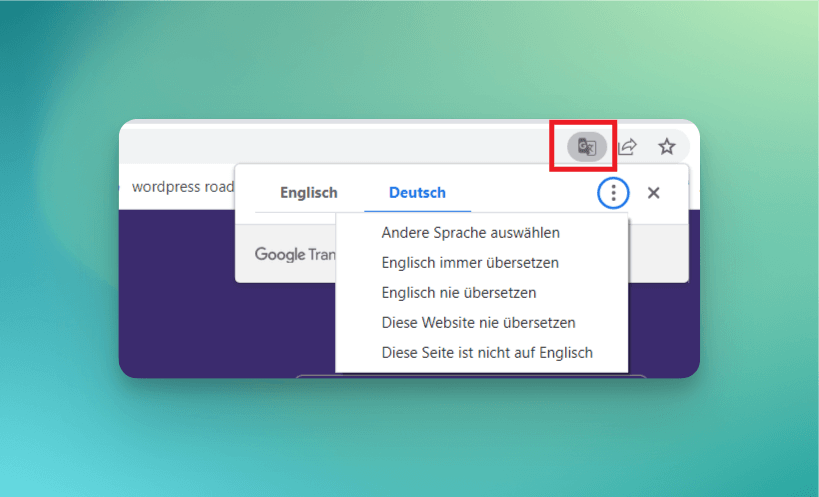Open the three-dot translate options menu
The width and height of the screenshot is (819, 497).
tap(613, 193)
